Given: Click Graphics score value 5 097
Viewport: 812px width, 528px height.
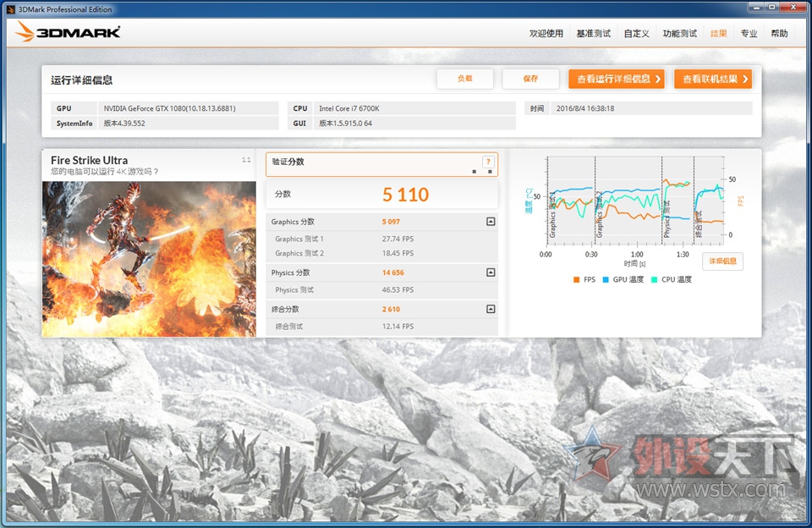Looking at the screenshot, I should point(391,222).
